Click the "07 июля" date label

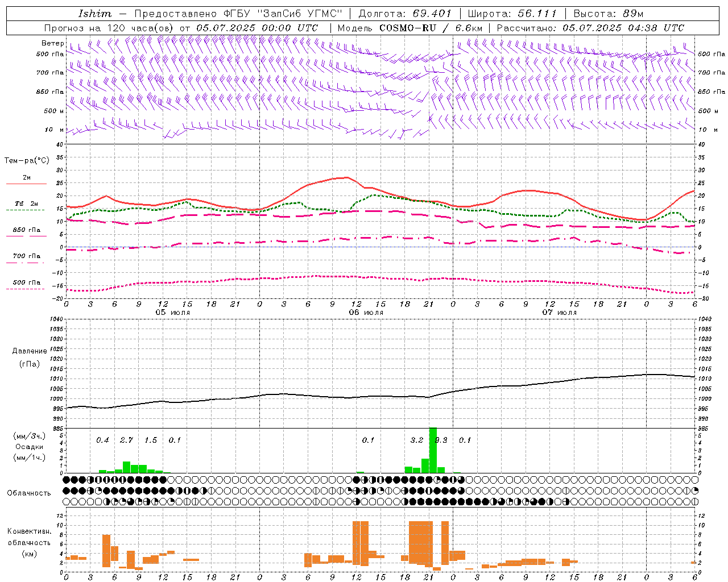pos(560,313)
